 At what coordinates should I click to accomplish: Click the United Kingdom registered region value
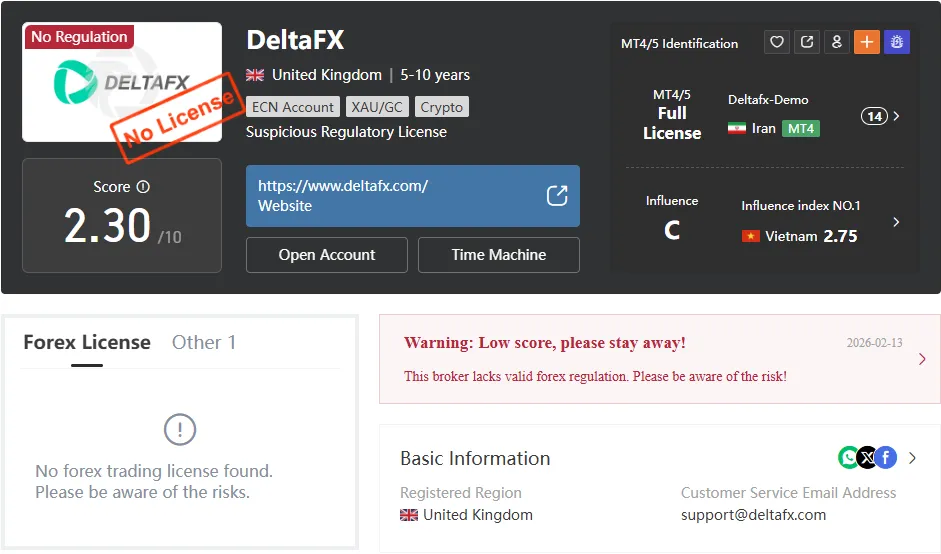coord(466,515)
